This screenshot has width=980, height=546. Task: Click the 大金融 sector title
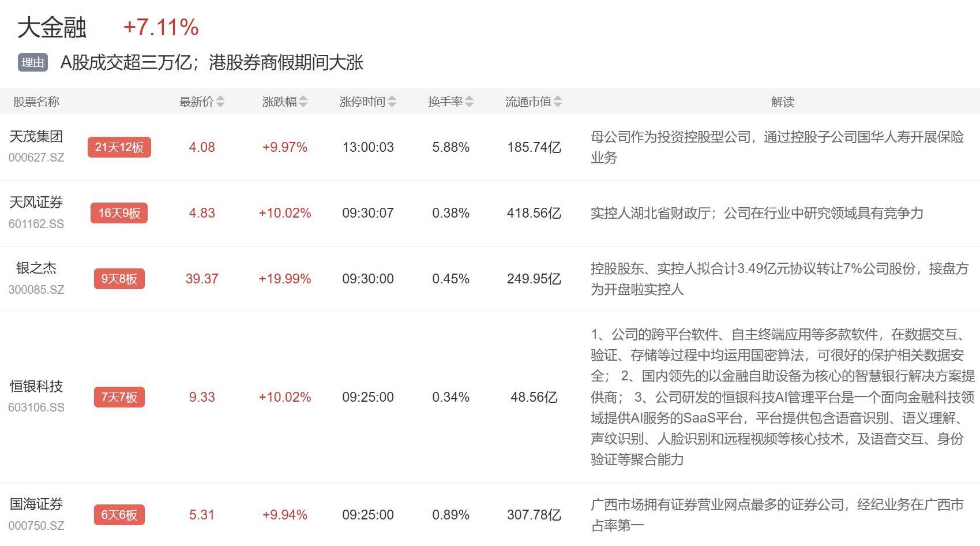pyautogui.click(x=52, y=28)
